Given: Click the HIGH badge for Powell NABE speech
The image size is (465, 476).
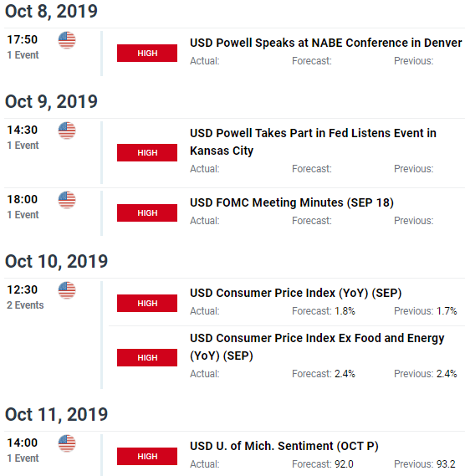Looking at the screenshot, I should tap(147, 54).
